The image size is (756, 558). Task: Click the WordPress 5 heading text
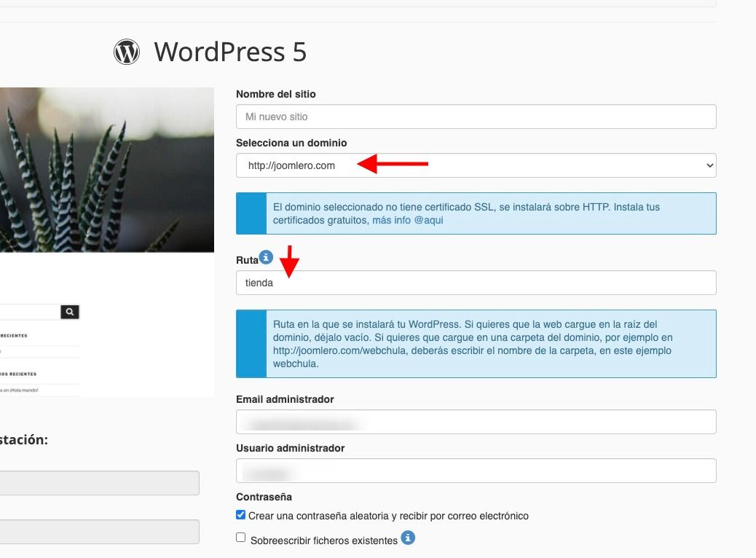coord(230,52)
